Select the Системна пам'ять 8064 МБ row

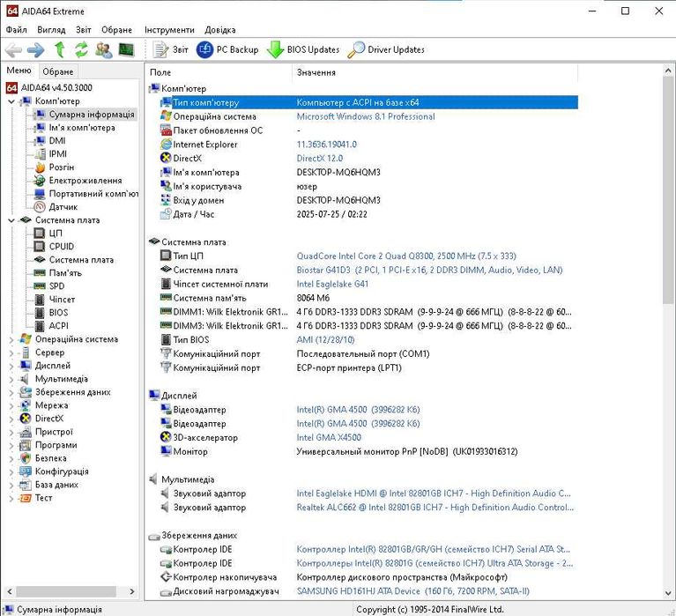pyautogui.click(x=368, y=298)
